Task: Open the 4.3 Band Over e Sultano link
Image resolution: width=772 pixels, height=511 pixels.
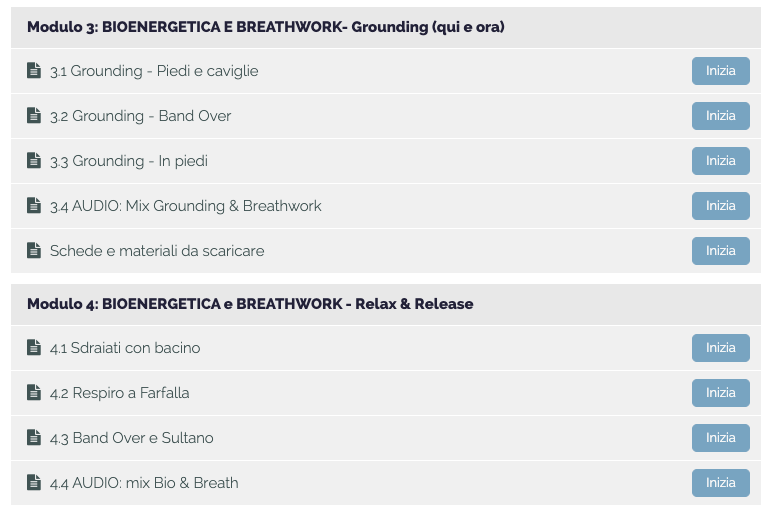Action: click(131, 438)
